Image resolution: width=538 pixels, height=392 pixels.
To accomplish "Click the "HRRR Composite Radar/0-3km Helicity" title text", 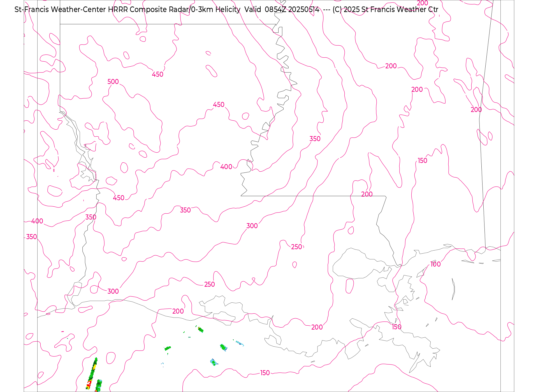I will point(174,10).
